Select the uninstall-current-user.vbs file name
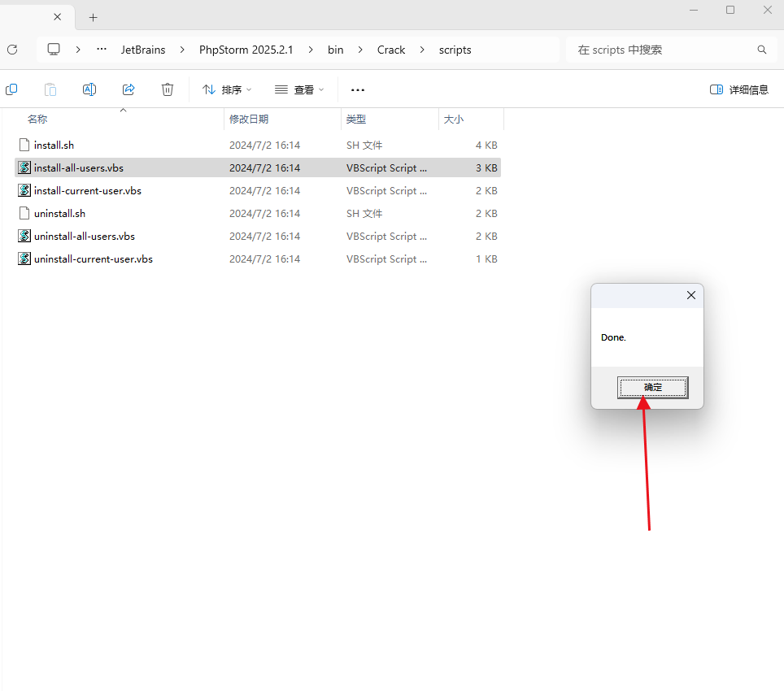784x691 pixels. click(x=94, y=259)
